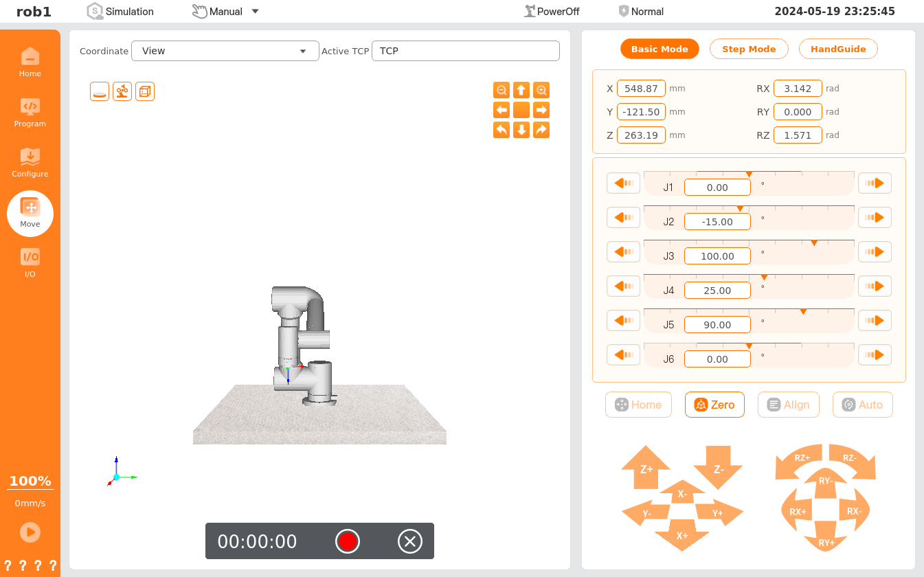Open the Program page in sidebar
Image resolution: width=924 pixels, height=577 pixels.
(30, 113)
